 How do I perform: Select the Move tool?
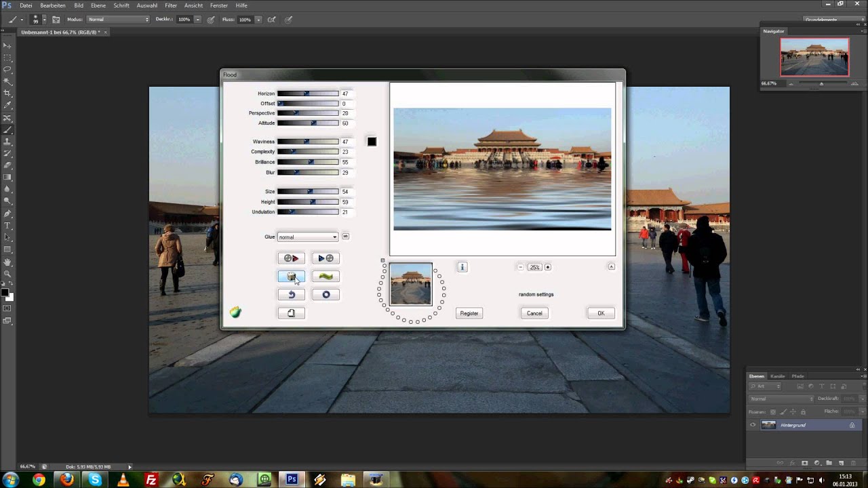click(7, 45)
